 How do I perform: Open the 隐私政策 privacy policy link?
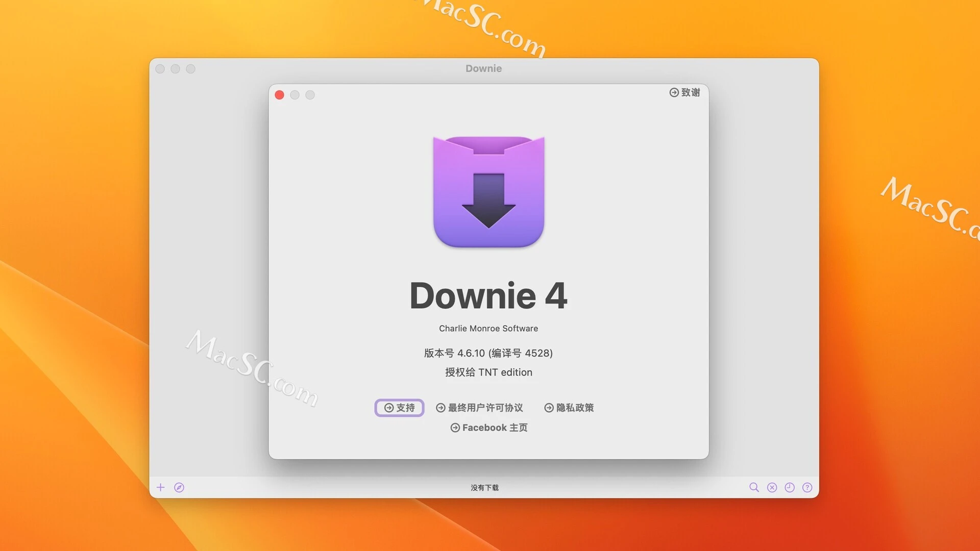[x=569, y=408]
